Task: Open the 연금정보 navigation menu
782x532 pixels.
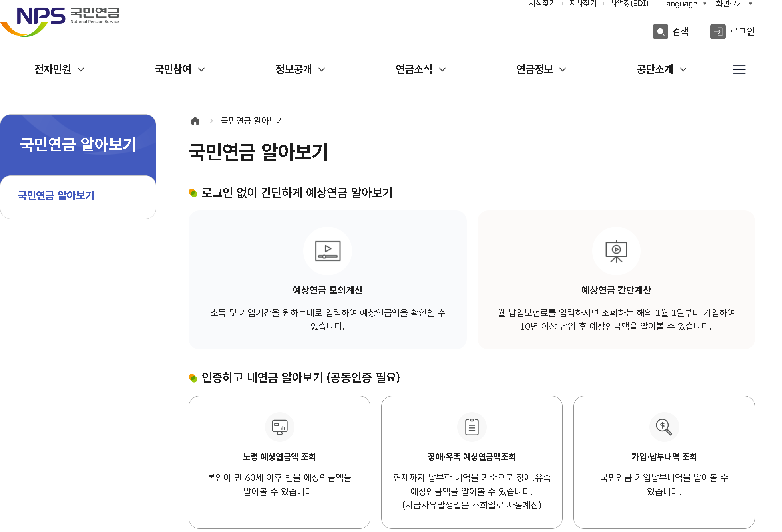Action: coord(541,69)
